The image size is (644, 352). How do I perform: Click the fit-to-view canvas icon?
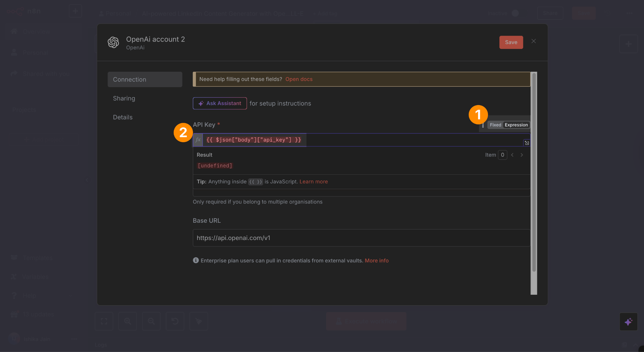104,321
